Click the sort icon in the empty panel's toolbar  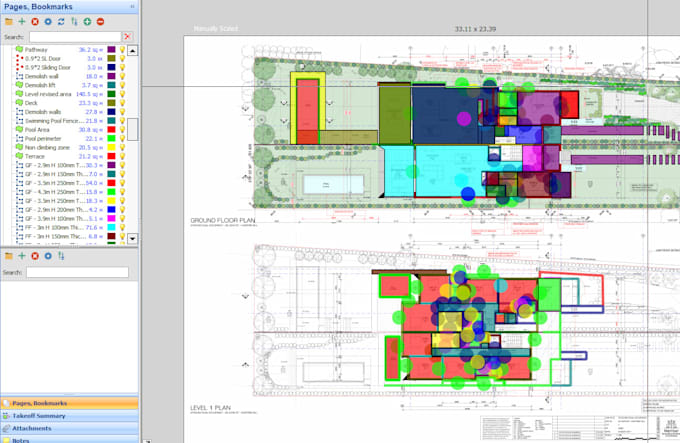[61, 256]
